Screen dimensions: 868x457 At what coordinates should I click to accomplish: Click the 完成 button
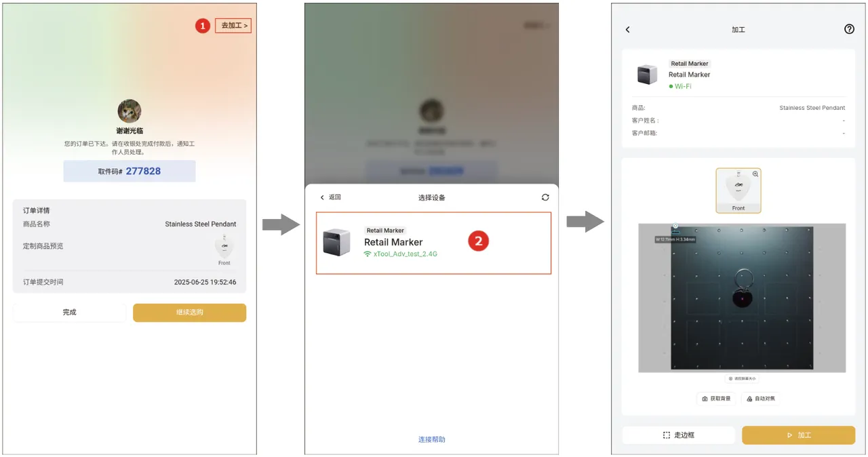click(70, 313)
